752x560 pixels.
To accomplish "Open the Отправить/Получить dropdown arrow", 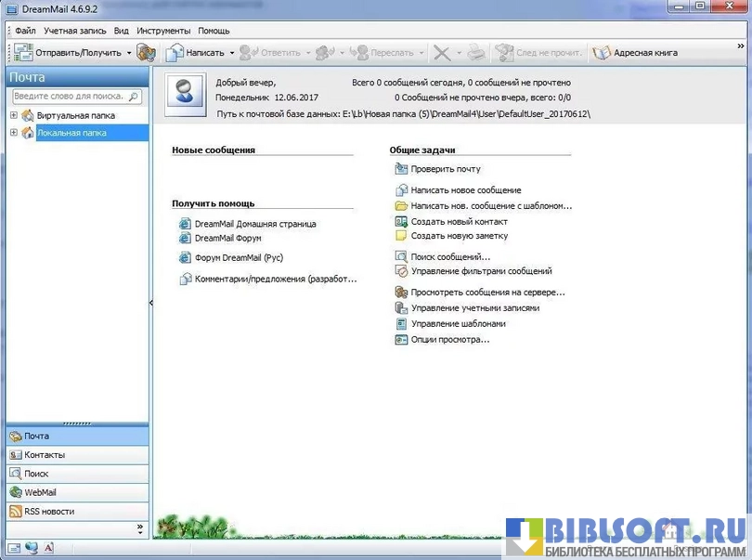I will 129,53.
